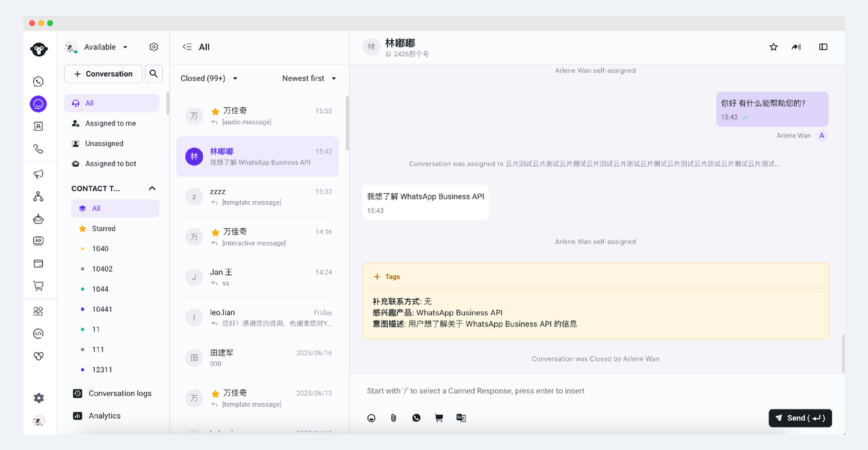Collapse the CONTACT T... section
Image resolution: width=868 pixels, height=450 pixels.
[152, 188]
